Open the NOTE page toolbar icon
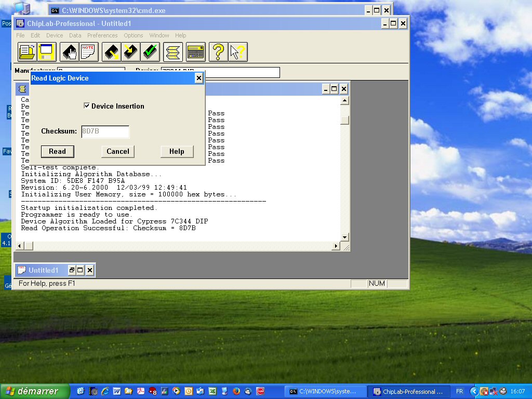 click(88, 52)
